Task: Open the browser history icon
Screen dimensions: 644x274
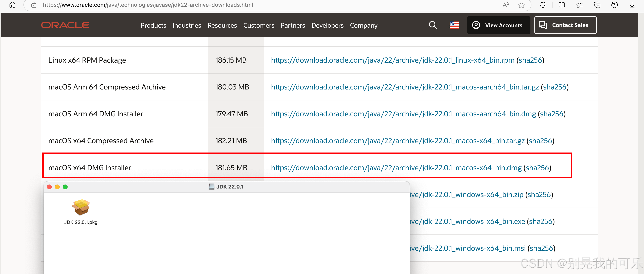Action: tap(615, 5)
